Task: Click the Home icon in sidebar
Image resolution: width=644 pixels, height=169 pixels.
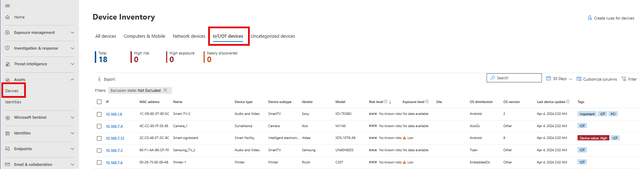Action: (7, 17)
